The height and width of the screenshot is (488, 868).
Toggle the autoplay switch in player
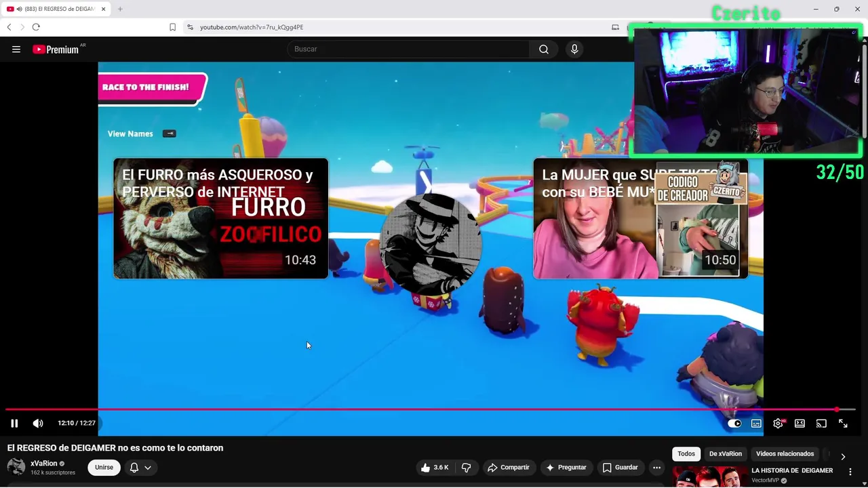click(x=734, y=423)
